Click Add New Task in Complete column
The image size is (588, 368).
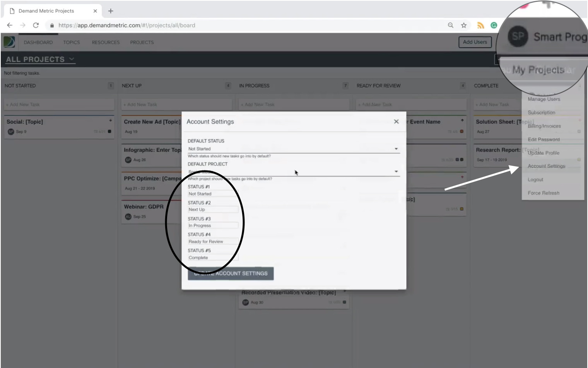coord(497,105)
